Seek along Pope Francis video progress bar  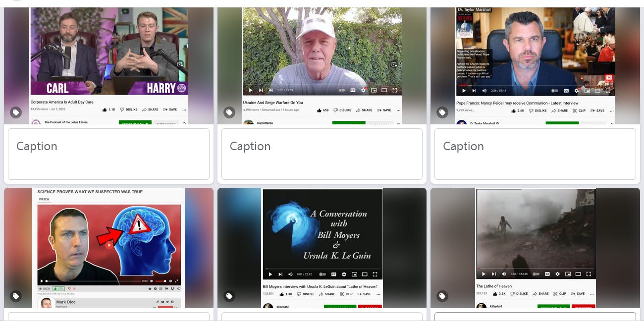click(x=536, y=86)
